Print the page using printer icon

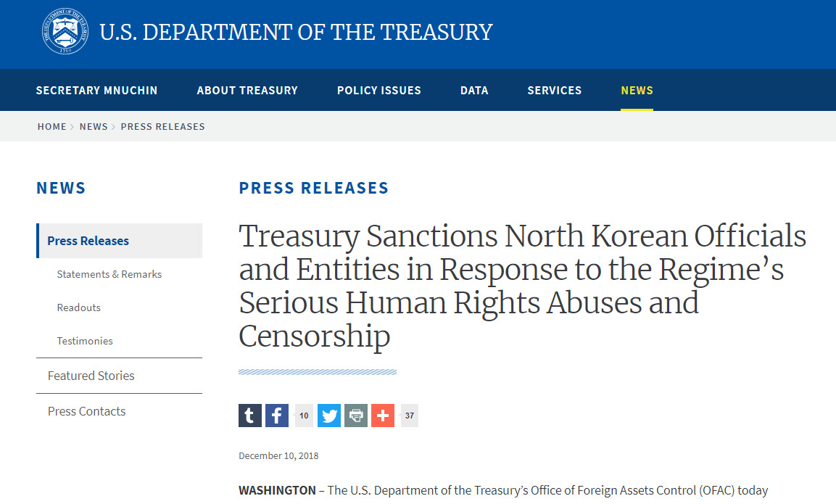click(355, 416)
